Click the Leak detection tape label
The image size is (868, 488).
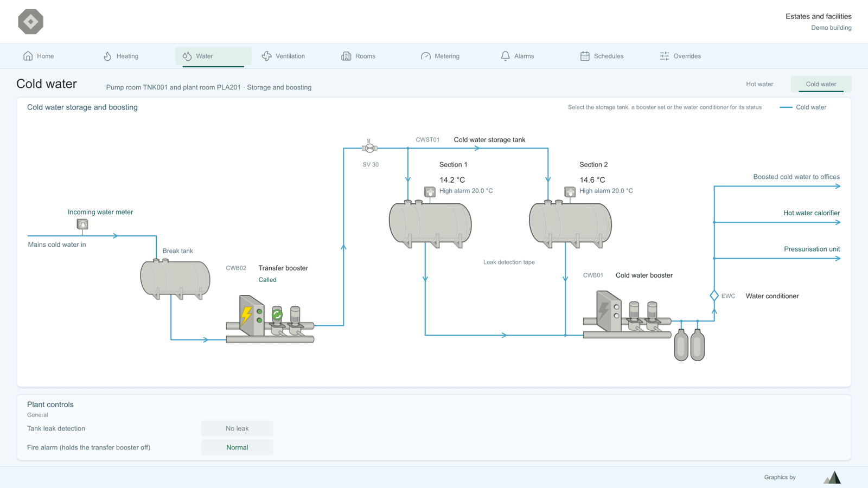[509, 262]
